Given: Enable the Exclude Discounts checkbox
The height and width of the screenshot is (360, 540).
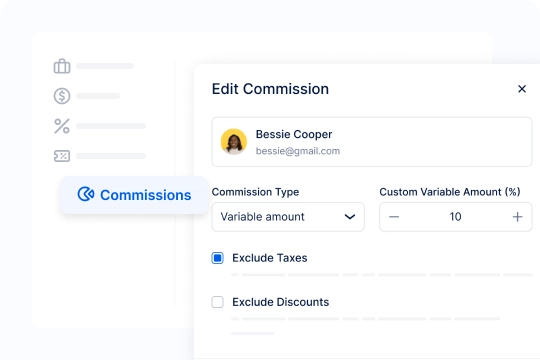Looking at the screenshot, I should coord(217,302).
